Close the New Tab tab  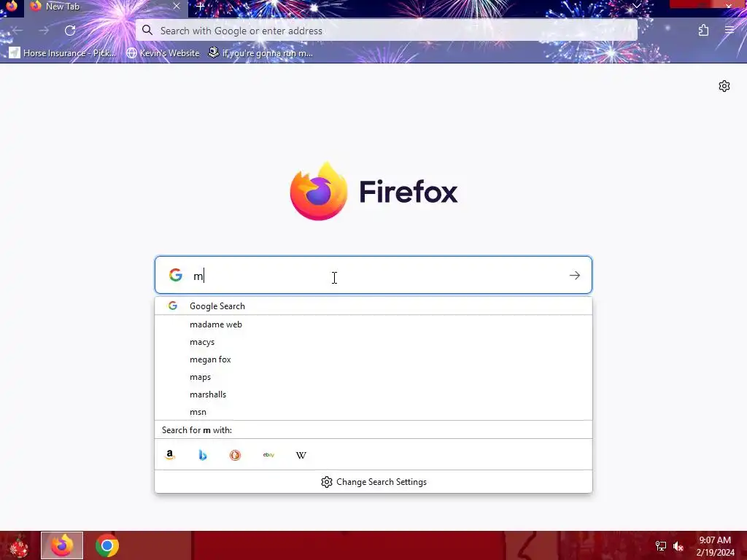177,6
